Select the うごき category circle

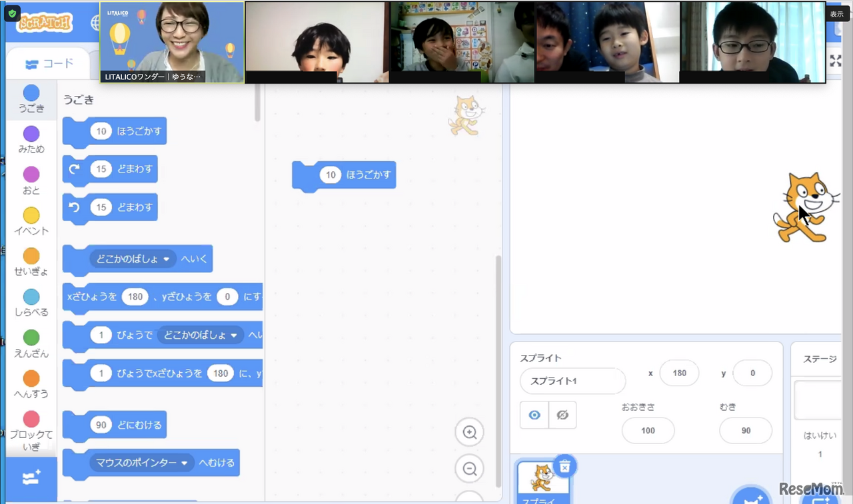31,93
